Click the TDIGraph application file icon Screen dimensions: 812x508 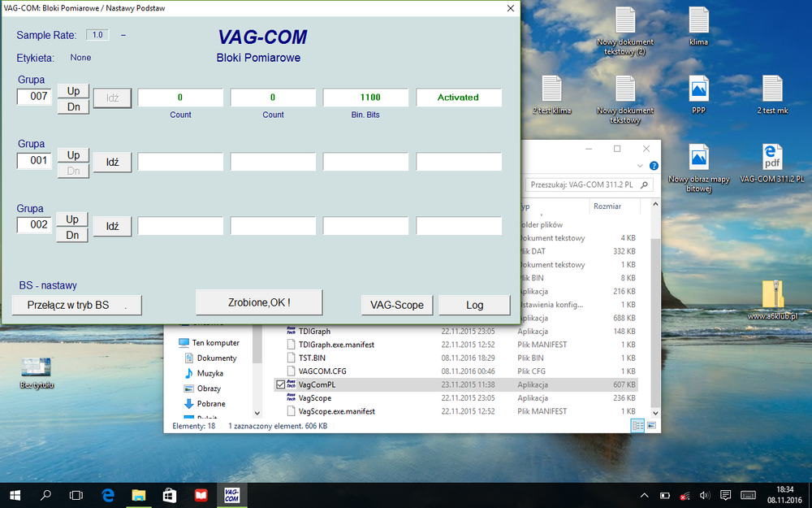292,331
